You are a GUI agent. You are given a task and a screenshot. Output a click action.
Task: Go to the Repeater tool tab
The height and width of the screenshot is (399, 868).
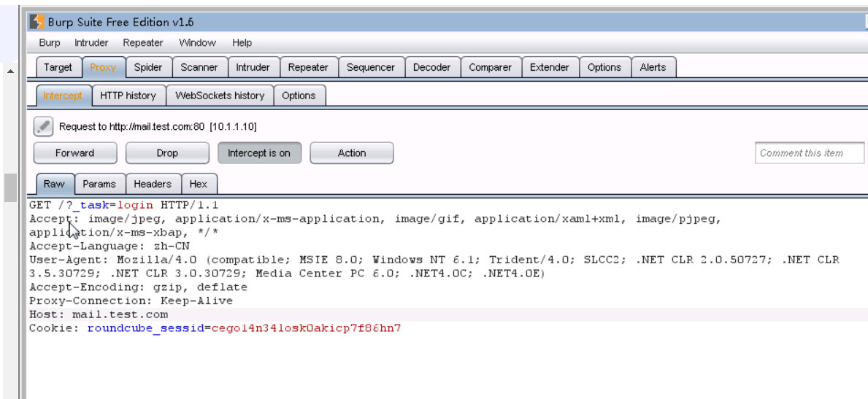(x=308, y=67)
